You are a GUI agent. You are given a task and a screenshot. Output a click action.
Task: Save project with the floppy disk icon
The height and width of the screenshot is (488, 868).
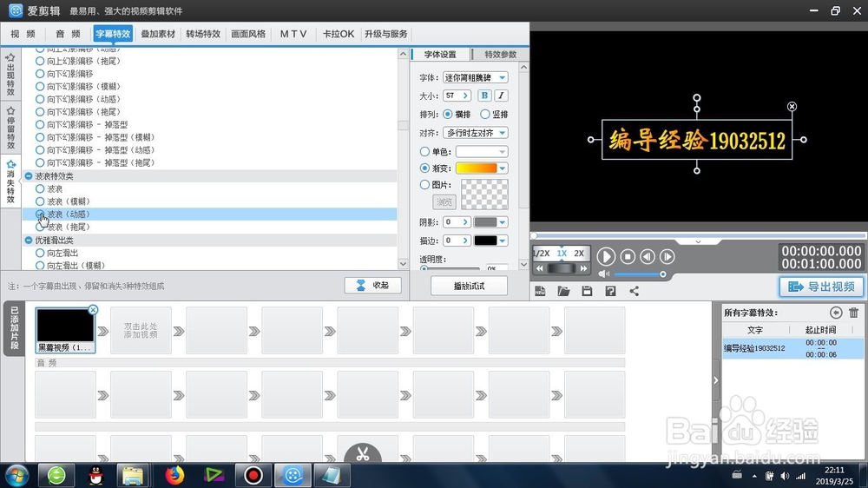click(587, 292)
